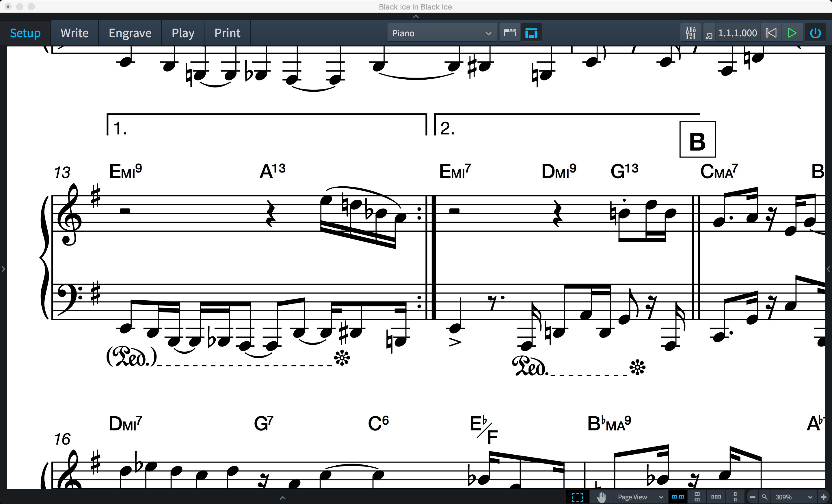The width and height of the screenshot is (832, 504).
Task: Open the Mixer window icon
Action: coord(690,33)
